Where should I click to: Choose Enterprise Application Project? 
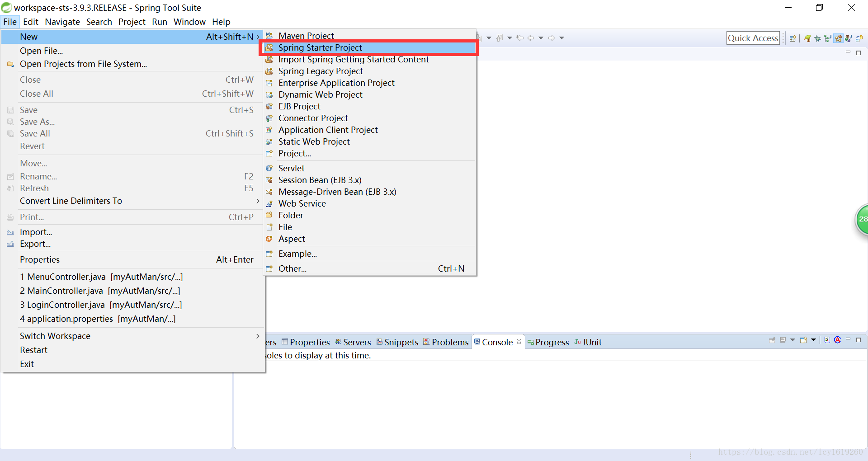pos(369,83)
